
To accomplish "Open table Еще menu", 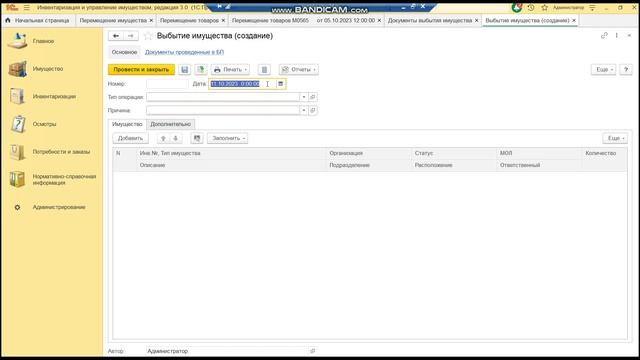I will (x=615, y=138).
